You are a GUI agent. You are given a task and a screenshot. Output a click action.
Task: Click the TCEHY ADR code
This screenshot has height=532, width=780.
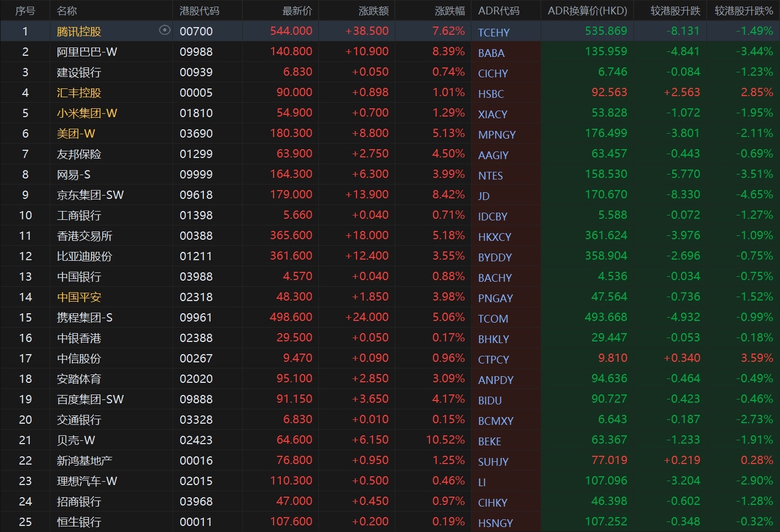494,33
